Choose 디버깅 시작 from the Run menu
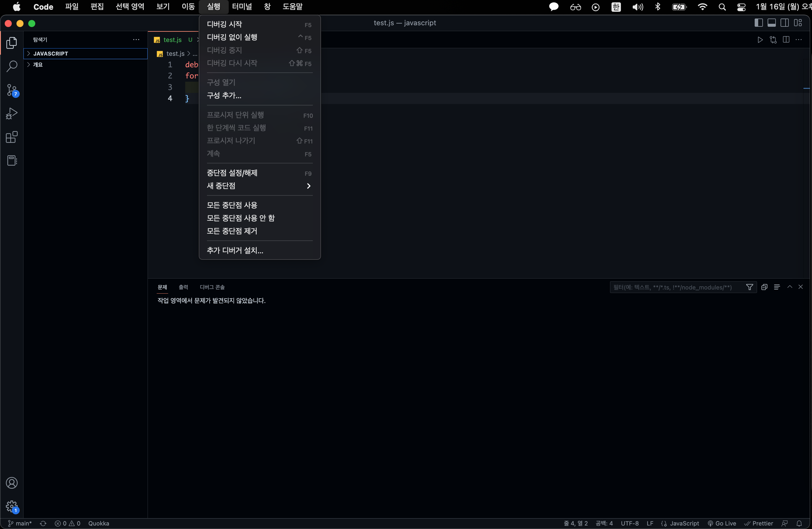Image resolution: width=812 pixels, height=529 pixels. coord(259,24)
